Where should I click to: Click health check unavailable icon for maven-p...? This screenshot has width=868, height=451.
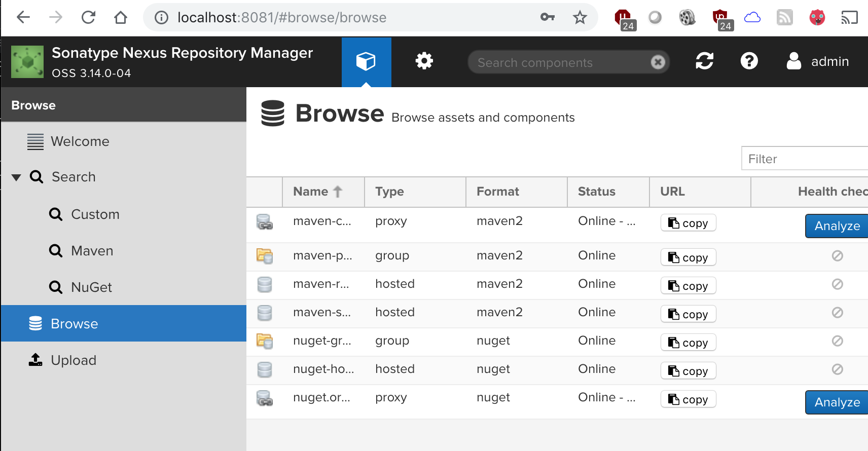pos(838,256)
